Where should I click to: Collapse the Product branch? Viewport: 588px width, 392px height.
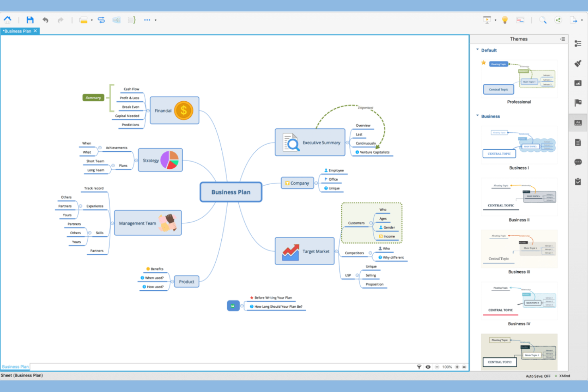click(x=172, y=282)
